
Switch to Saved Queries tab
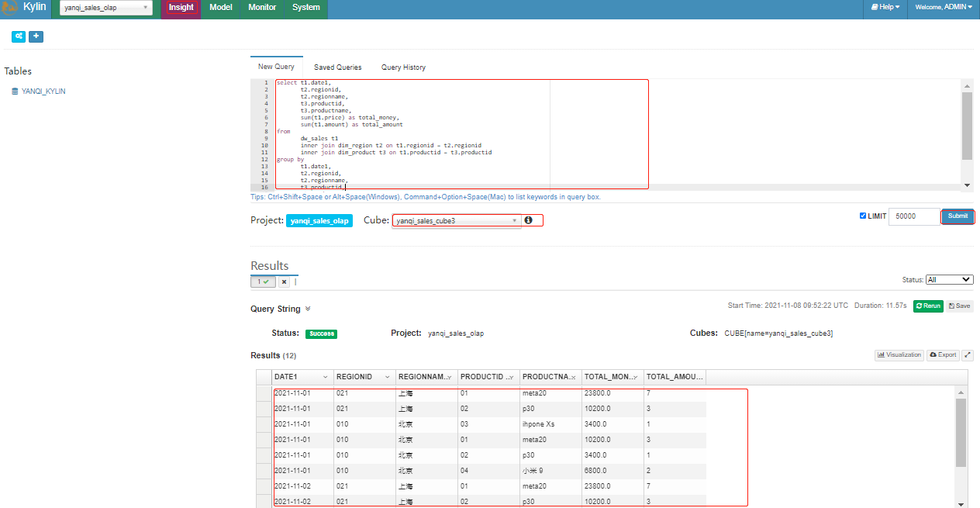click(338, 67)
